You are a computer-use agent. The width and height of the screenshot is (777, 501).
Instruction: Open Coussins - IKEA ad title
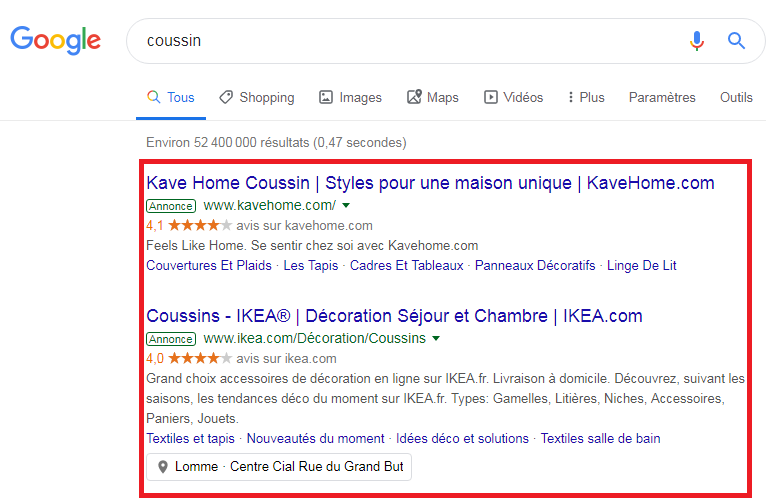click(394, 316)
